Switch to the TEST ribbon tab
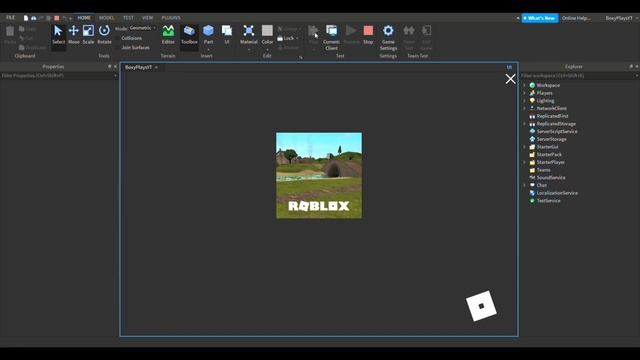Screen dimensions: 640x360 (128, 18)
